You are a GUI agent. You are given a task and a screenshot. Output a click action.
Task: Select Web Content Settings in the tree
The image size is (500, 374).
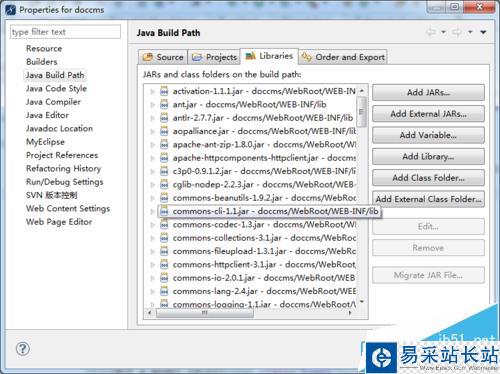68,208
